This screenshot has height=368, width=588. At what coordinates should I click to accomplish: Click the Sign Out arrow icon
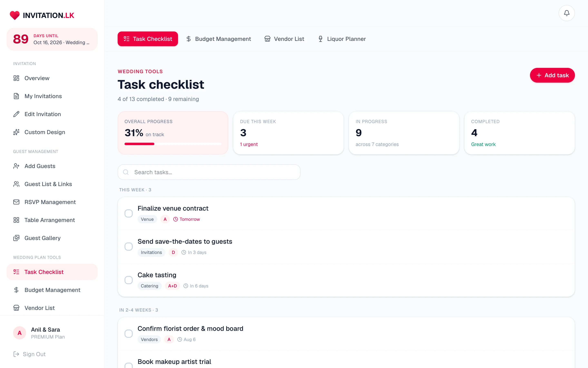16,354
